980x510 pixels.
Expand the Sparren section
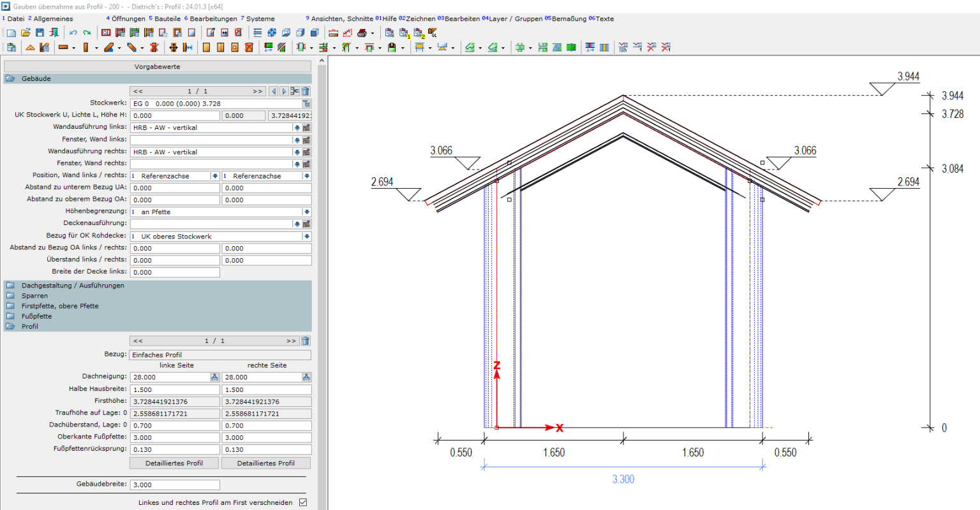click(34, 296)
